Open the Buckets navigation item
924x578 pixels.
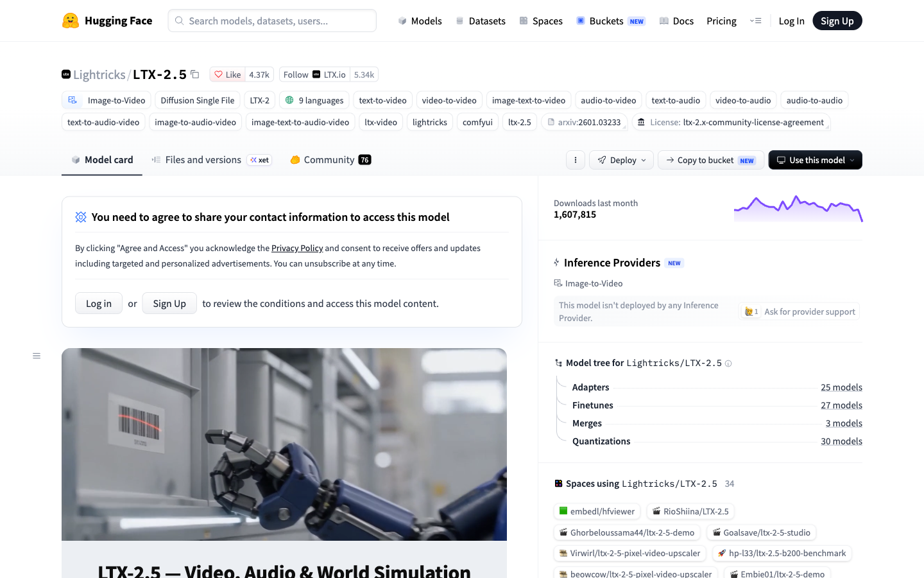610,21
